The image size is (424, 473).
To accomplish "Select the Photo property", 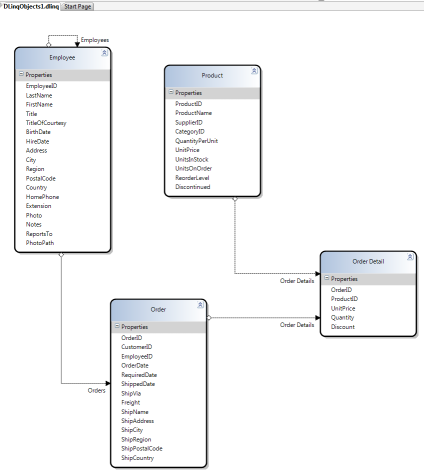I will tap(34, 215).
